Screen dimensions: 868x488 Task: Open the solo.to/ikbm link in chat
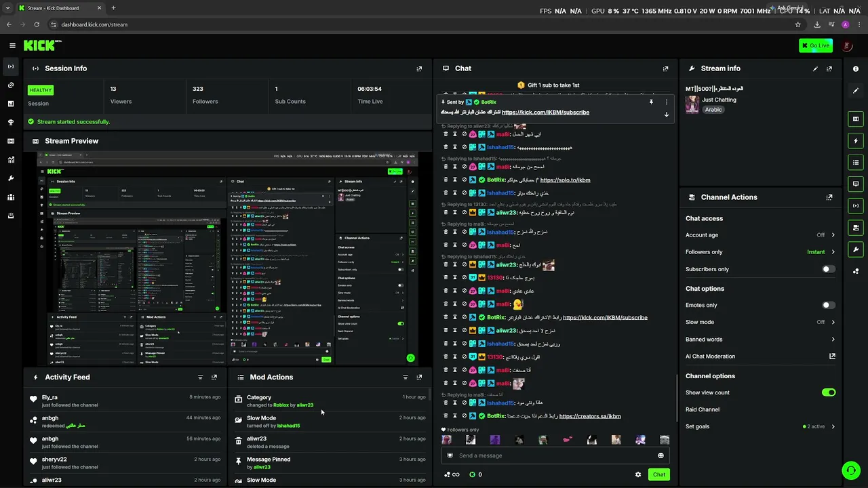565,180
